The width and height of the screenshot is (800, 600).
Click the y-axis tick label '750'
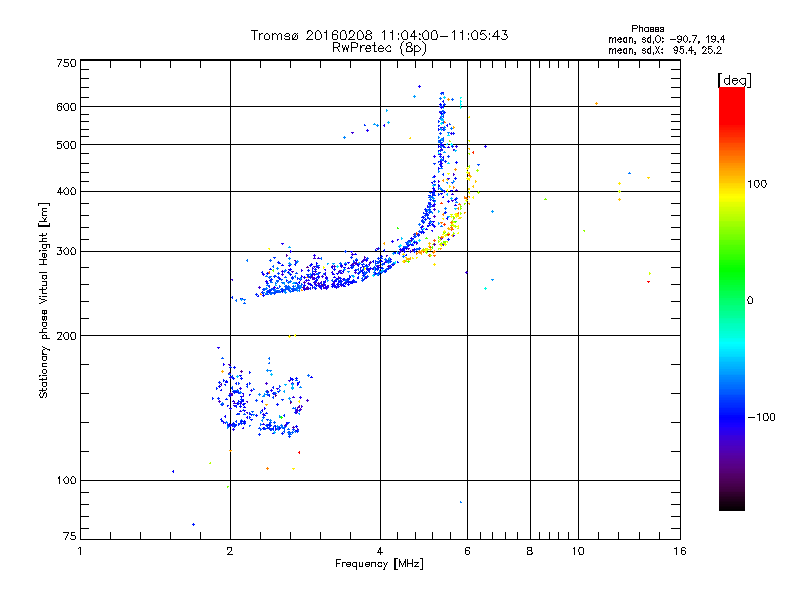(x=66, y=63)
